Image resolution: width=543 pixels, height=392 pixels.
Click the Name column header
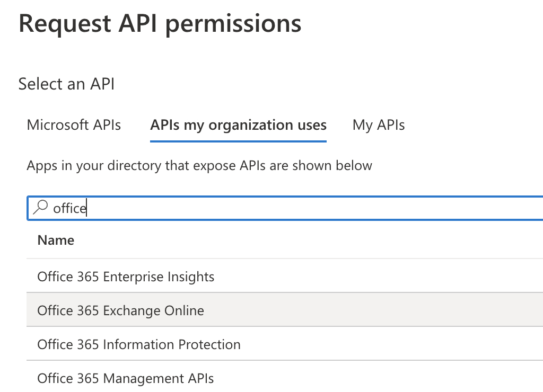pos(56,240)
